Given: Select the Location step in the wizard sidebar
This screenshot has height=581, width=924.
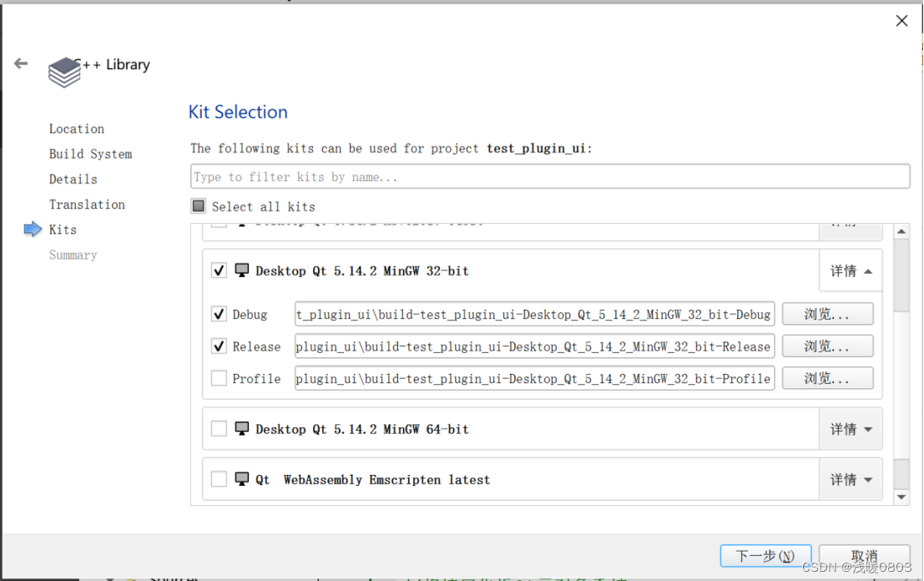Looking at the screenshot, I should point(77,129).
